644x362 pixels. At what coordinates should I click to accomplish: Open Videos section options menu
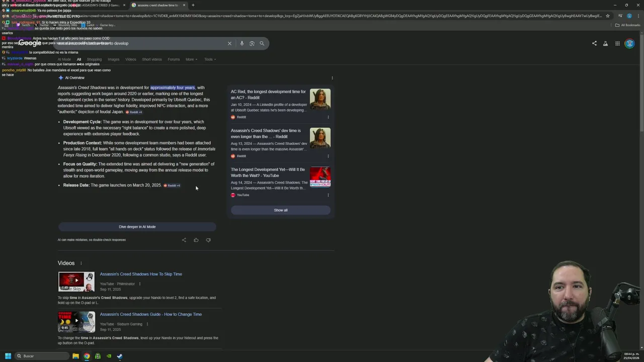pyautogui.click(x=80, y=263)
